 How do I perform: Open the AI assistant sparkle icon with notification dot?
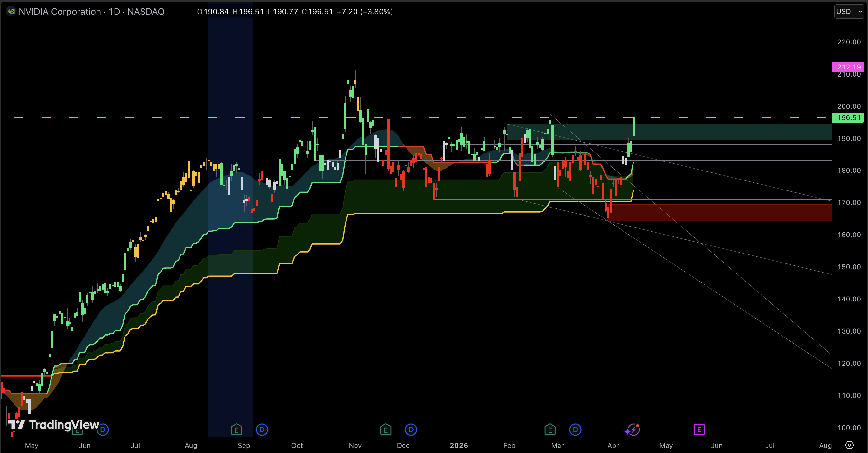tap(633, 430)
